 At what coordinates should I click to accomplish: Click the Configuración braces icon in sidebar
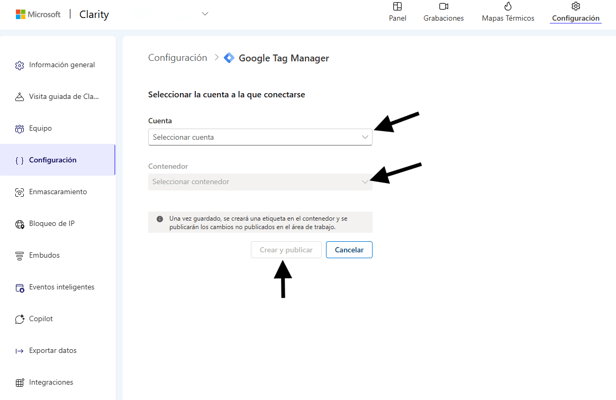pyautogui.click(x=19, y=160)
